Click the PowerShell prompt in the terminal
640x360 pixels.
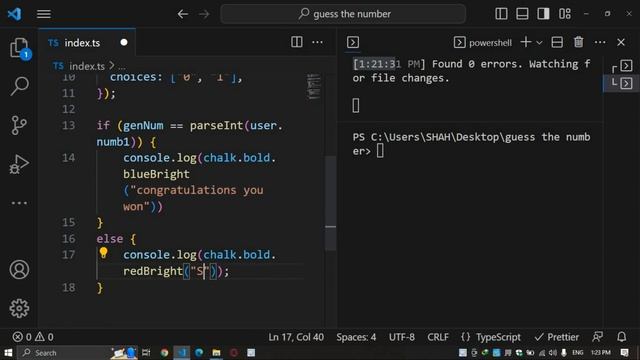471,144
